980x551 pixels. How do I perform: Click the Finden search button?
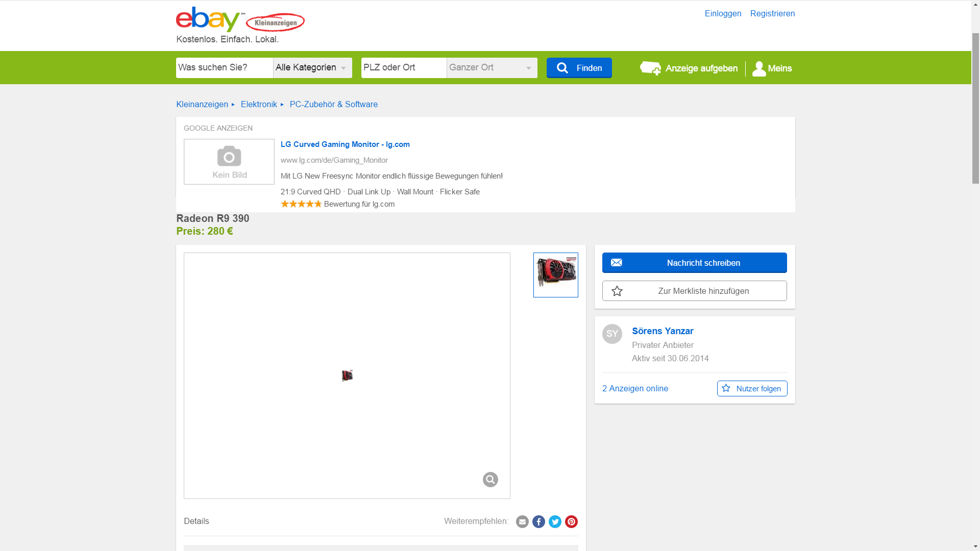(x=579, y=68)
